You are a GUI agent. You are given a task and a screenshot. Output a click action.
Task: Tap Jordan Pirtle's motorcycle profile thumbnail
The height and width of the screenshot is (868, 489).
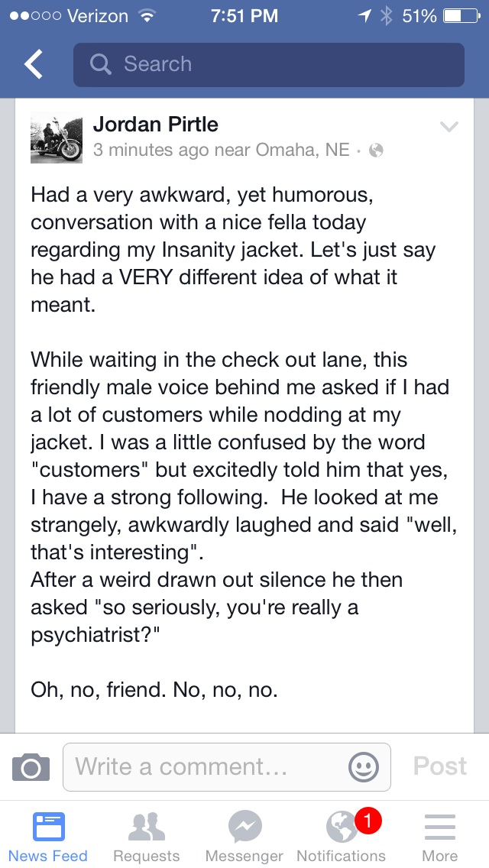coord(56,138)
